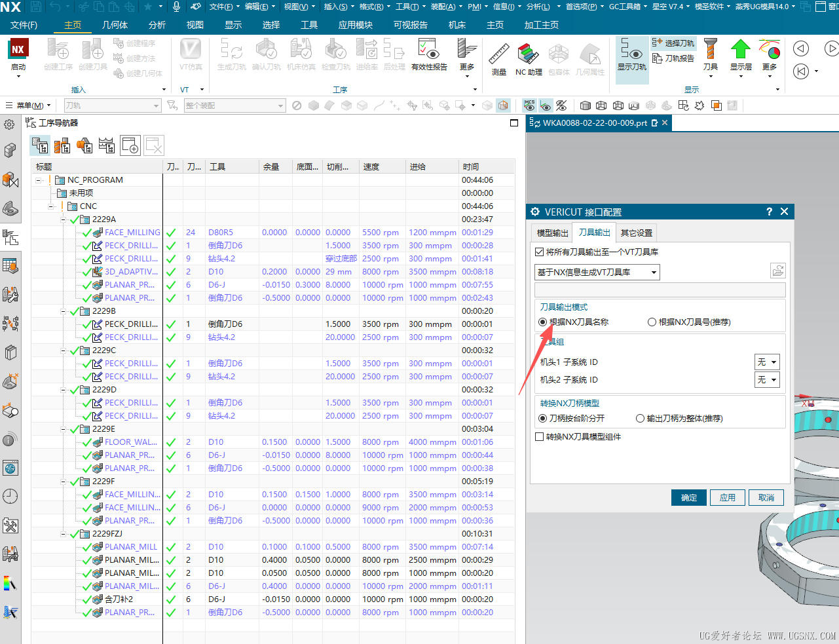Viewport: 839px width, 644px height.
Task: Switch to the 模型输出 tab
Action: pyautogui.click(x=553, y=233)
